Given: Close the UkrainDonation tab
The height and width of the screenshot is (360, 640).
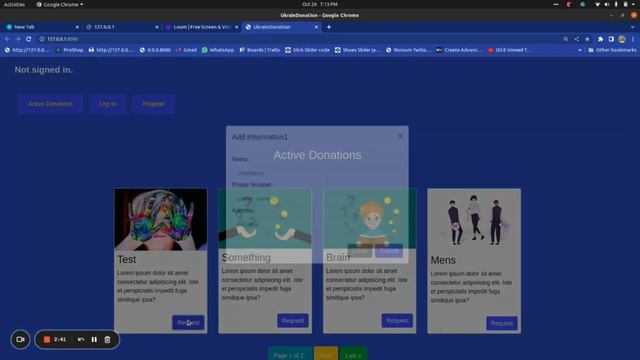Looking at the screenshot, I should (316, 27).
